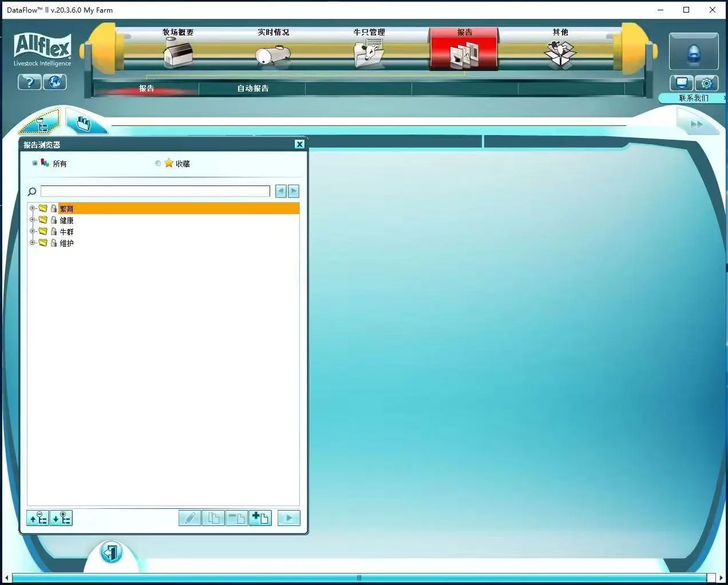The width and height of the screenshot is (728, 585).
Task: Click the globe web icon
Action: tap(55, 82)
